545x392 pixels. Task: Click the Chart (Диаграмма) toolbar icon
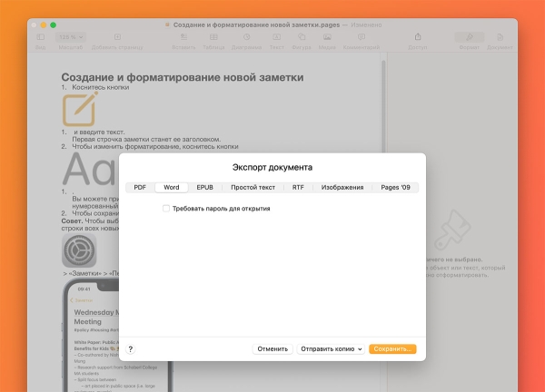click(x=246, y=37)
